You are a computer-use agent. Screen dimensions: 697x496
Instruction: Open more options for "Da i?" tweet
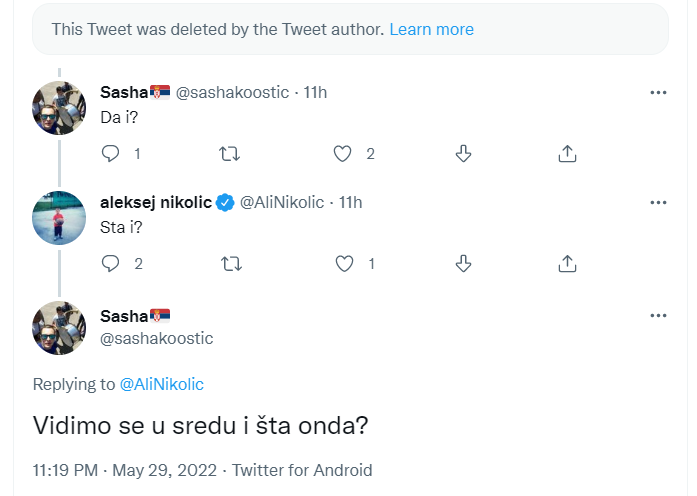[658, 92]
